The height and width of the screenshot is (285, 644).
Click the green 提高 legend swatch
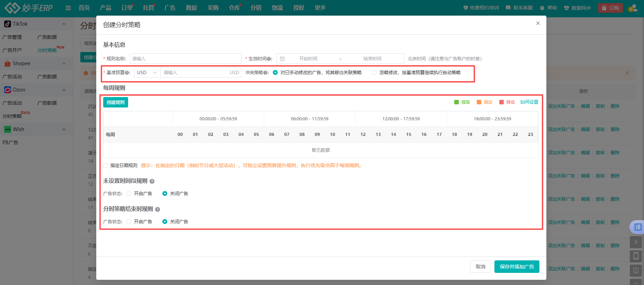click(x=456, y=102)
